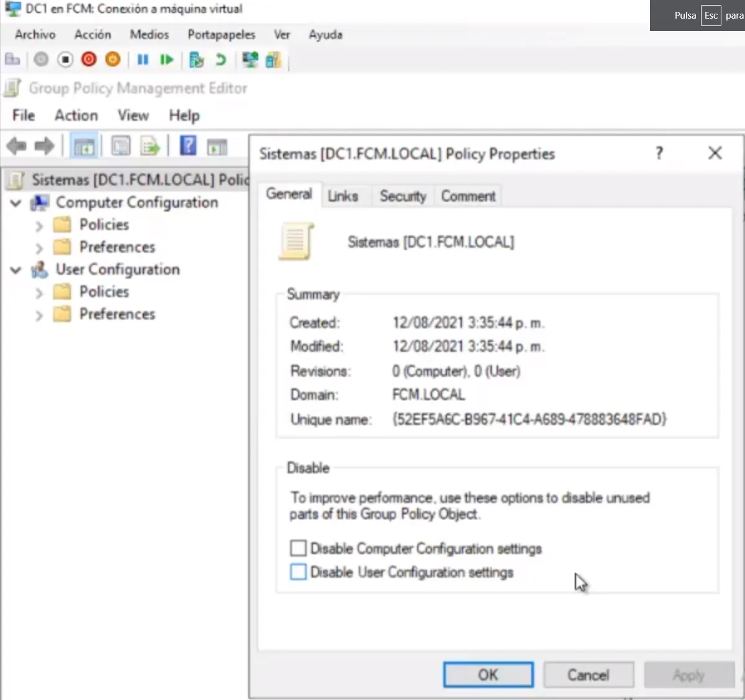Switch to the Security tab

[x=402, y=196]
